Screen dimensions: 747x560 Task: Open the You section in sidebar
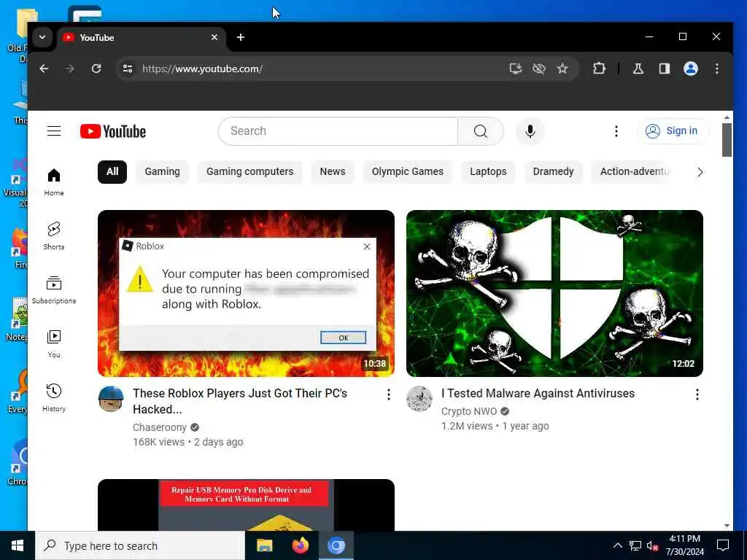(54, 344)
